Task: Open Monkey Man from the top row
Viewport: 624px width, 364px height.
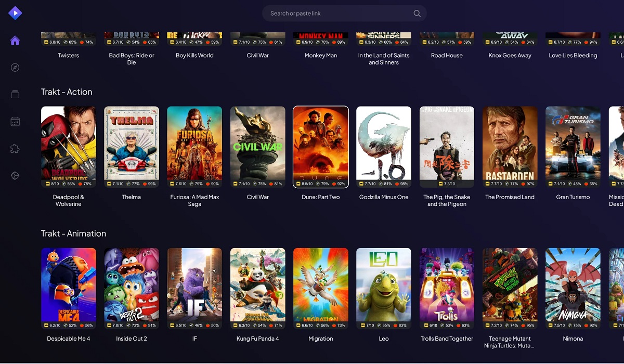Action: click(x=321, y=36)
